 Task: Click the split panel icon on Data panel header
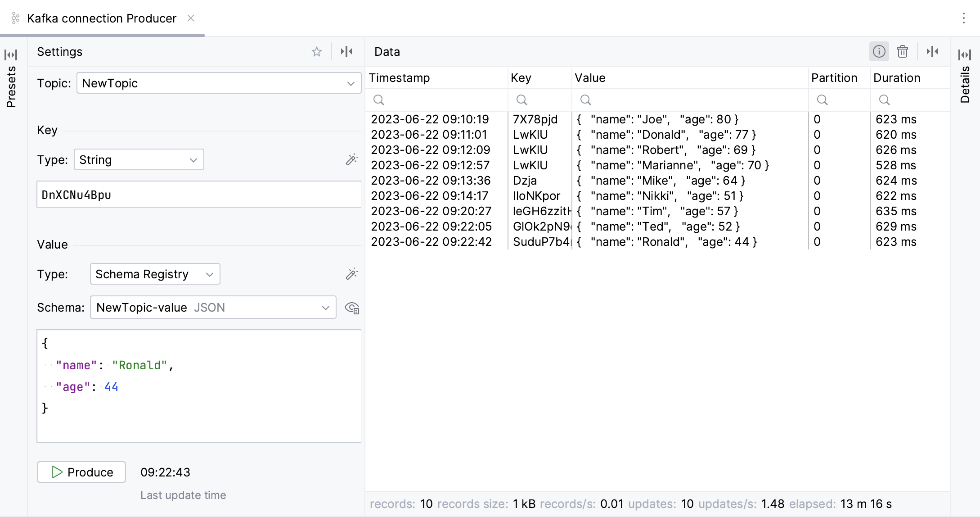(934, 51)
